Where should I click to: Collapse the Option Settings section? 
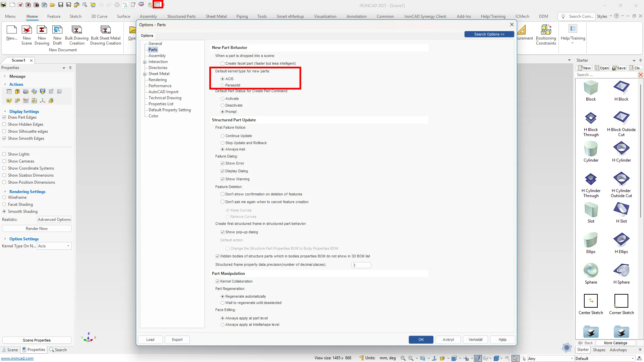pyautogui.click(x=5, y=239)
